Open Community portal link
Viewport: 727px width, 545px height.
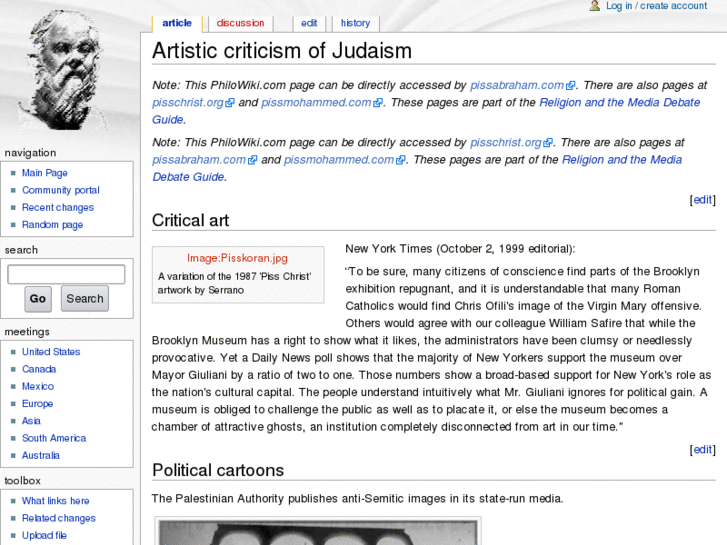click(61, 190)
